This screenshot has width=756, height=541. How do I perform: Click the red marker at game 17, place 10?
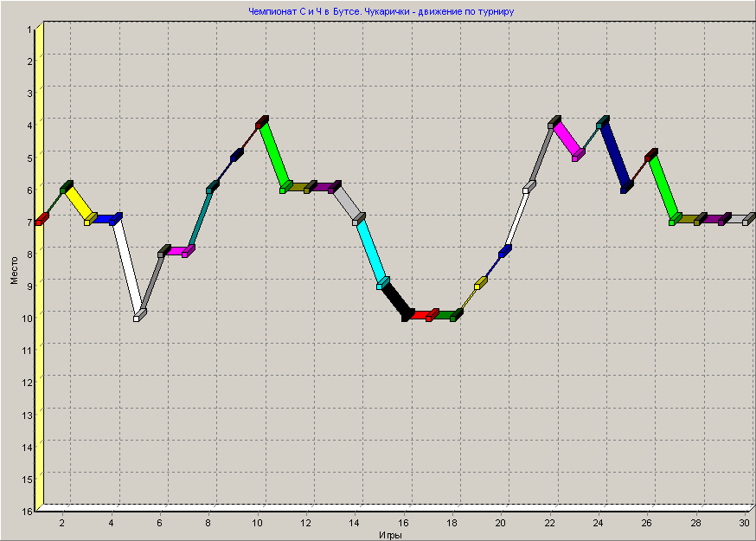432,315
